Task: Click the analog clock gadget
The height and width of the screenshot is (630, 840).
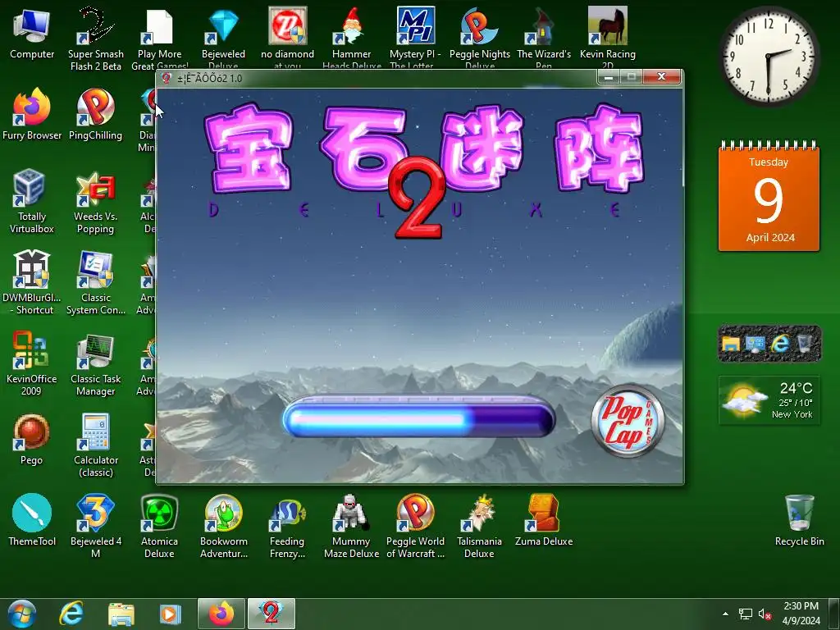Action: [769, 56]
